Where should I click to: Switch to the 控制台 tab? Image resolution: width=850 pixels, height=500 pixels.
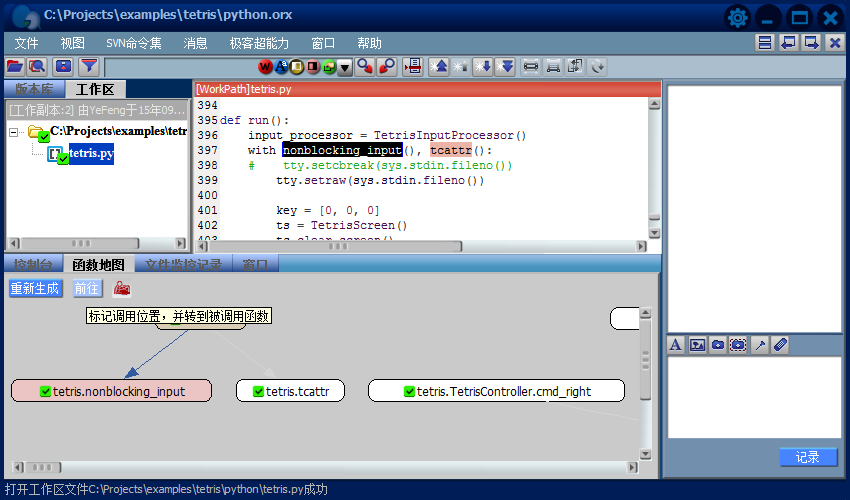(33, 265)
